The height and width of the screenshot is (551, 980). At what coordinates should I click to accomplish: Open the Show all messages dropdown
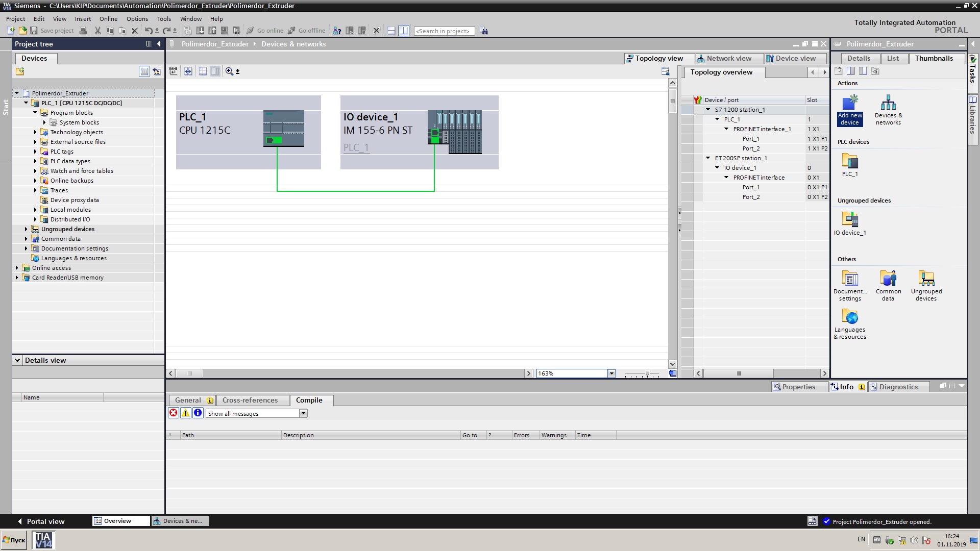[303, 414]
